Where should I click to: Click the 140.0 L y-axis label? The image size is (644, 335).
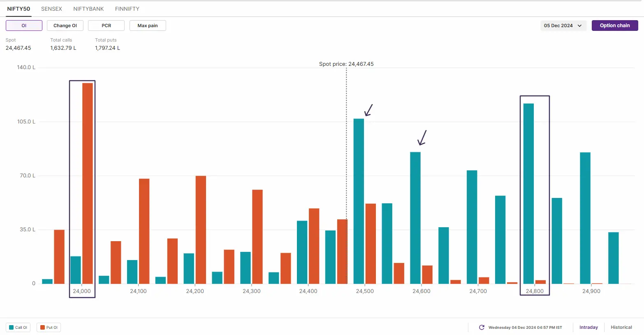pyautogui.click(x=26, y=67)
